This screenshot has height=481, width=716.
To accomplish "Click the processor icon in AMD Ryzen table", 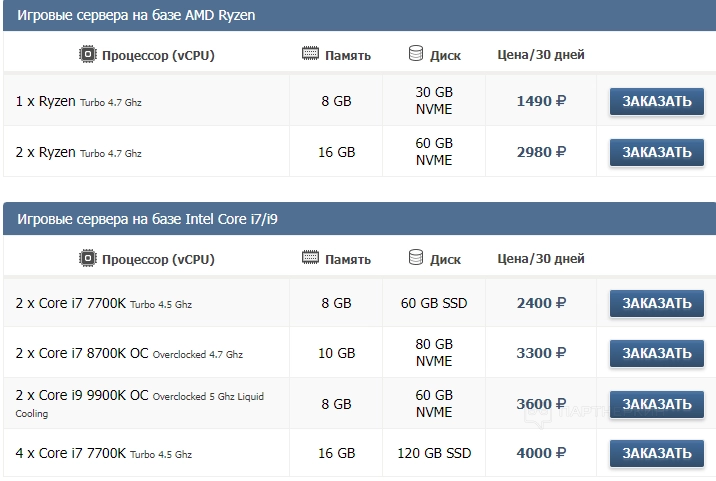I will [x=88, y=54].
